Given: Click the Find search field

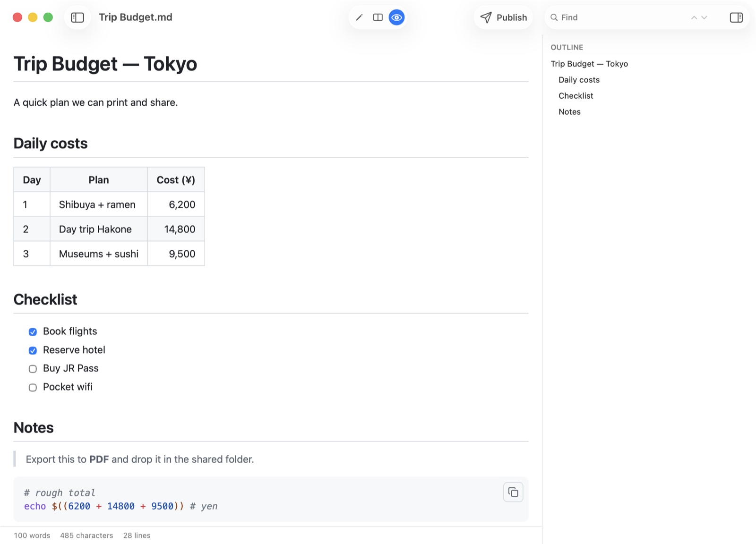Looking at the screenshot, I should (619, 17).
